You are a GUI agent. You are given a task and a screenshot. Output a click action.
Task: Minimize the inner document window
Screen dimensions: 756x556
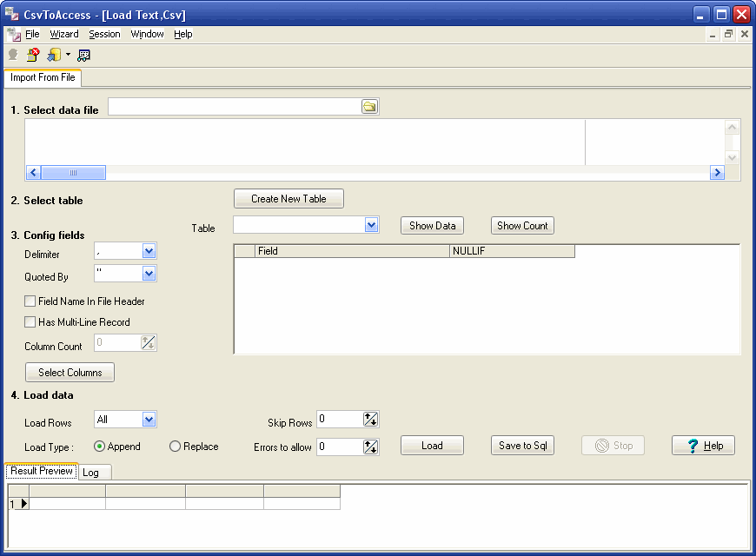pyautogui.click(x=713, y=34)
